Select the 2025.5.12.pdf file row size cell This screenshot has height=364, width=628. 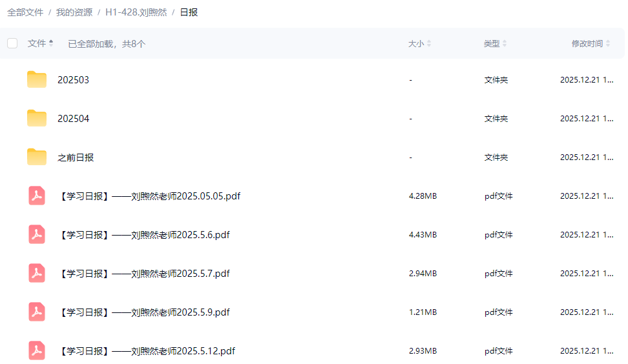pos(423,351)
